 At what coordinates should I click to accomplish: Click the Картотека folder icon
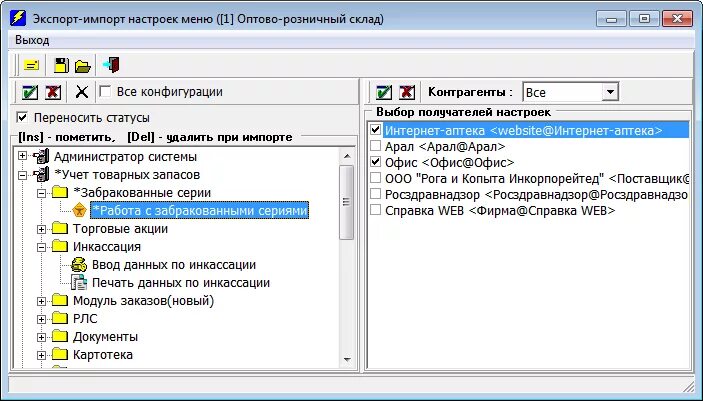click(60, 354)
